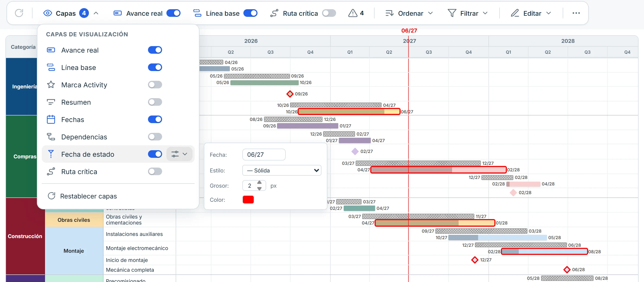Click the Ruta crítica icon in the layers panel

[x=51, y=172]
